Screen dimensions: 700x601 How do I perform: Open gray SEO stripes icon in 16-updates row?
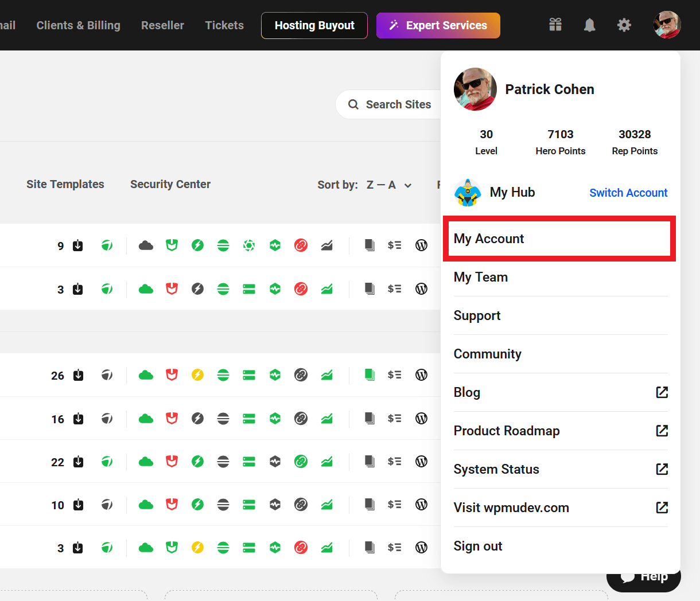223,419
